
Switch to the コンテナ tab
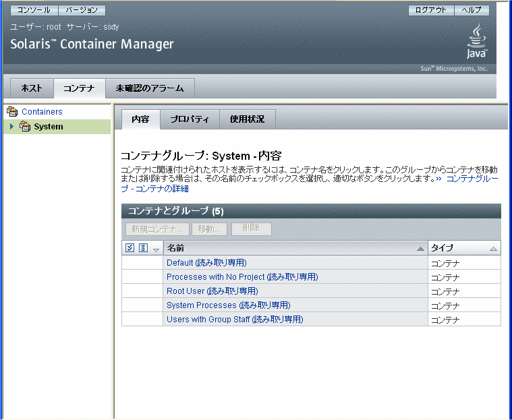79,88
